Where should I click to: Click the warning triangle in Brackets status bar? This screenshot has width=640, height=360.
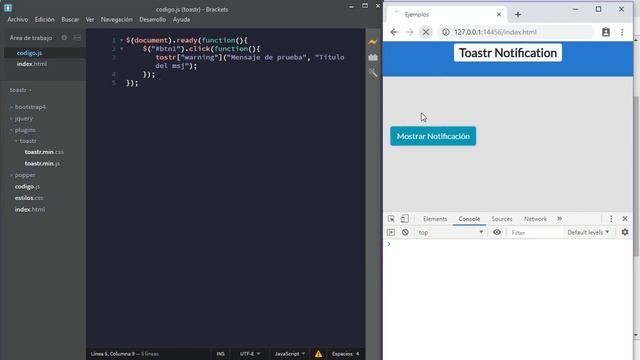(318, 354)
